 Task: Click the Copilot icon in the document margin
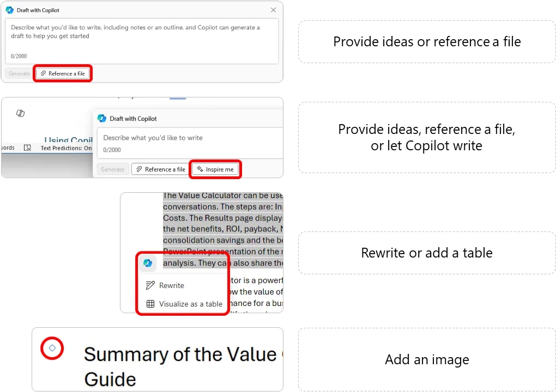pos(21,113)
